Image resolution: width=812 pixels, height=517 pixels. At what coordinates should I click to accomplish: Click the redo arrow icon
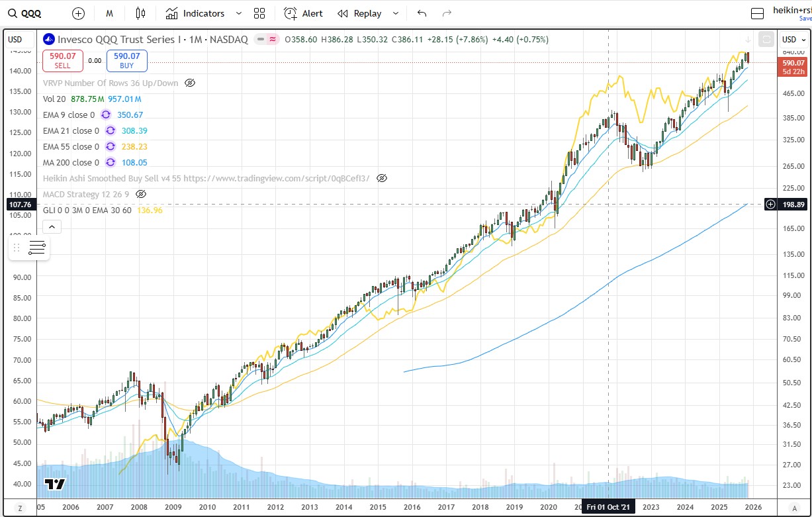[447, 13]
